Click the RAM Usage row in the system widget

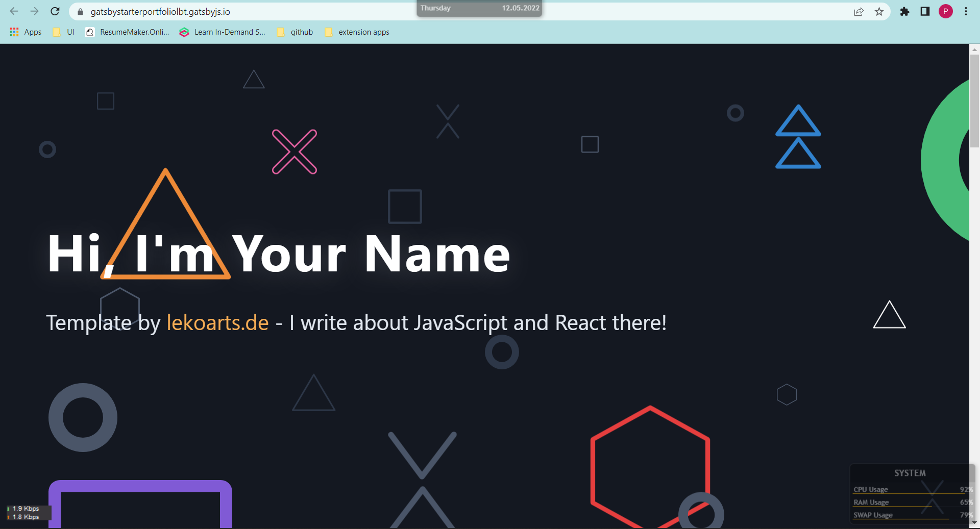(913, 502)
